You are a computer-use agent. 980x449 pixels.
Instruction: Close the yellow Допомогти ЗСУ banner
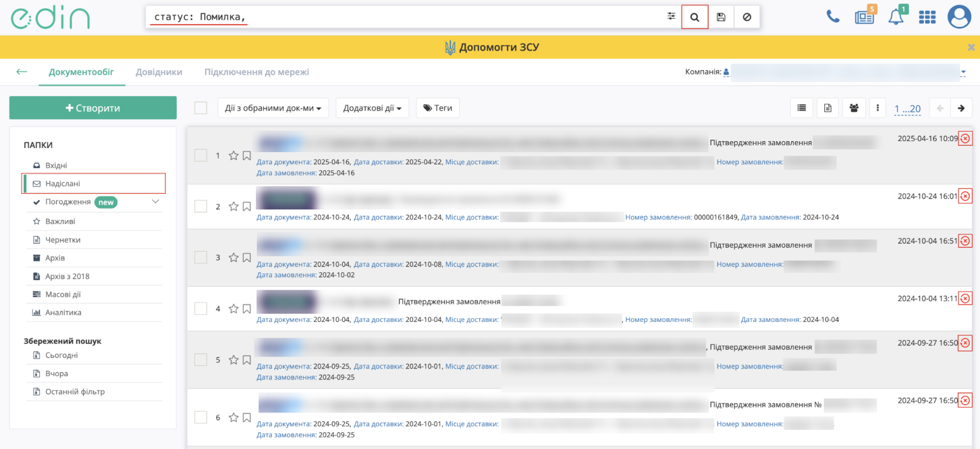[971, 47]
